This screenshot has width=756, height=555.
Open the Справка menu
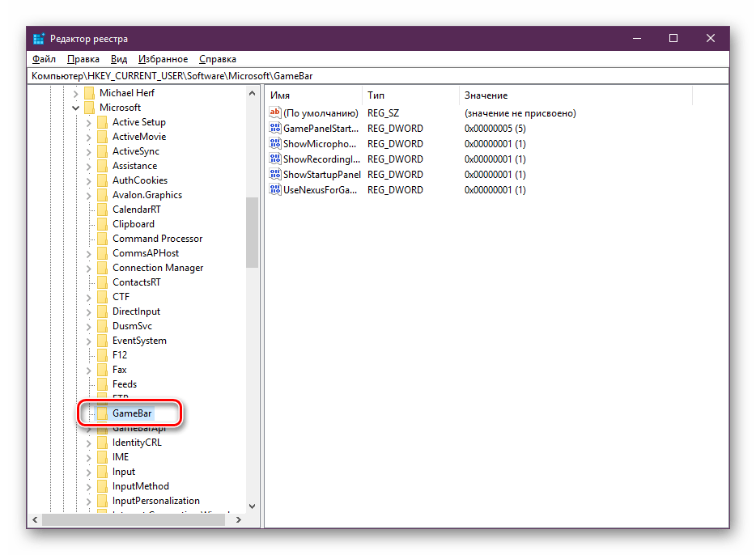click(217, 59)
